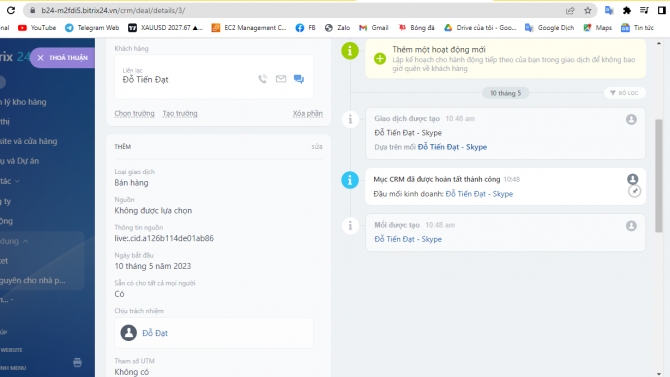Click the scrollbar up arrow
The width and height of the screenshot is (670, 377).
[x=658, y=44]
